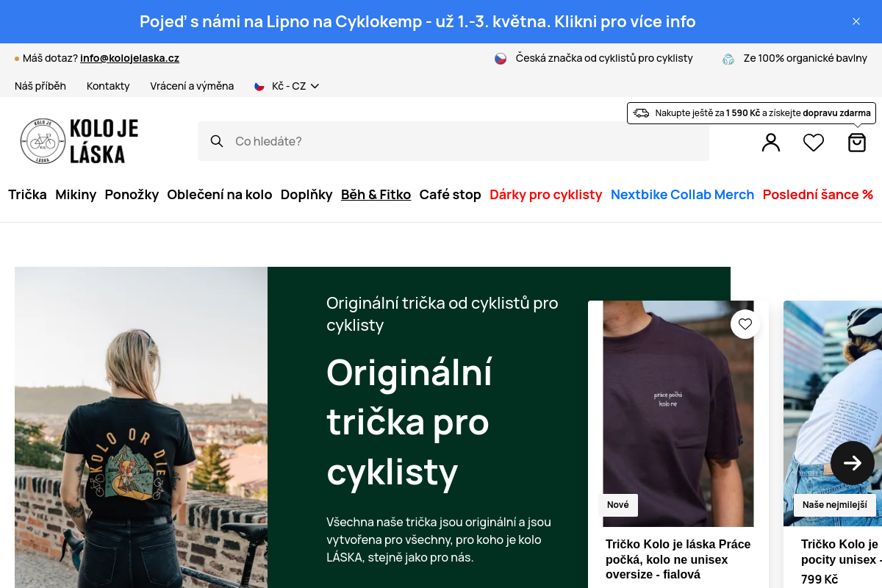The width and height of the screenshot is (882, 588).
Task: Click the cotton icon beside organické bavlny text
Action: [728, 58]
